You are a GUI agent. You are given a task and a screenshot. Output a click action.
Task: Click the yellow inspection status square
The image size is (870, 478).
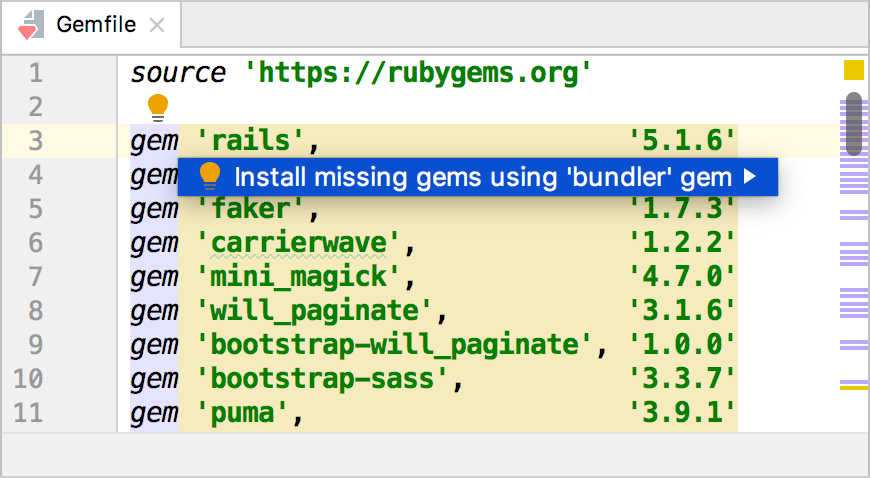pos(854,71)
